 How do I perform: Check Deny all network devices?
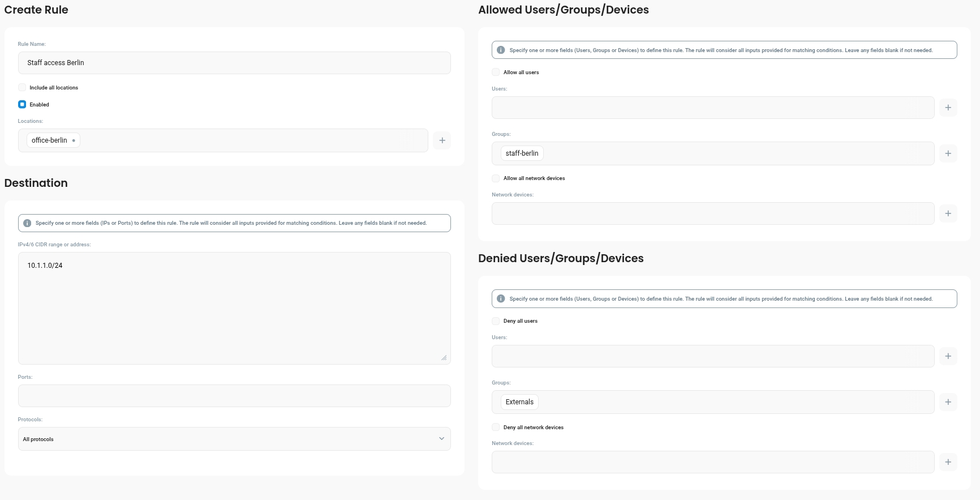[496, 427]
